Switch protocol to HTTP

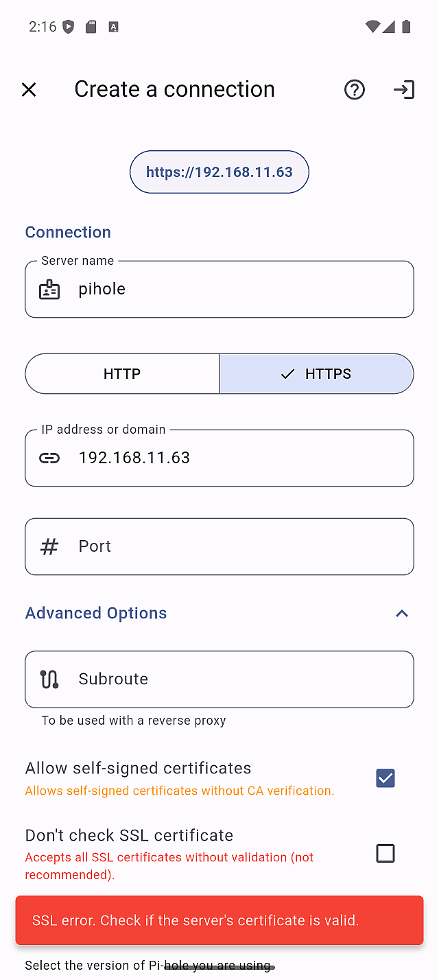(122, 374)
